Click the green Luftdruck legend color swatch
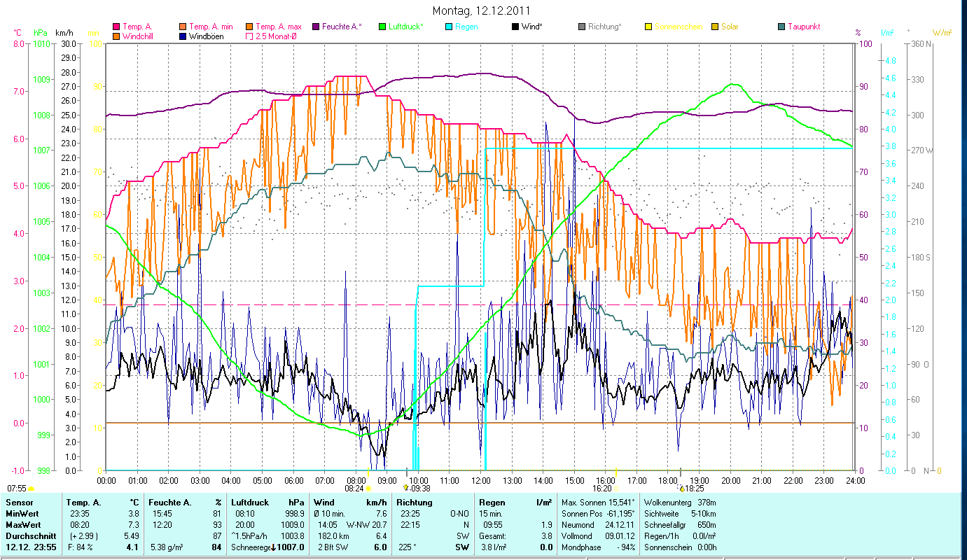Viewport: 967px width, 560px height. 382,27
